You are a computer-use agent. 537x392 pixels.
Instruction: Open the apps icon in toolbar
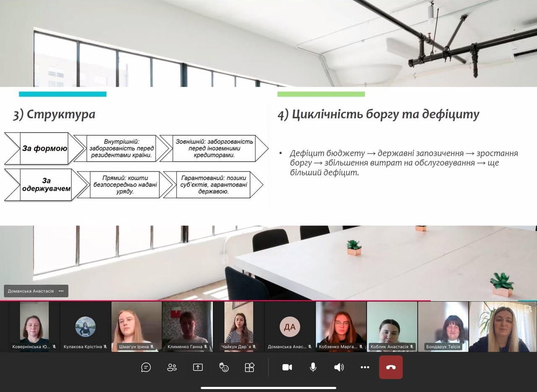(x=250, y=367)
